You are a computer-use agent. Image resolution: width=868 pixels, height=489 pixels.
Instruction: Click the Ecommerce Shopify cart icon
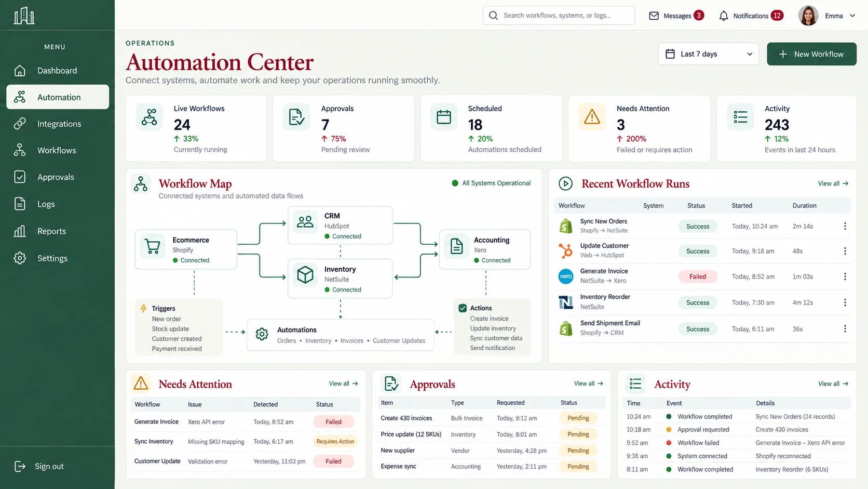click(x=153, y=246)
